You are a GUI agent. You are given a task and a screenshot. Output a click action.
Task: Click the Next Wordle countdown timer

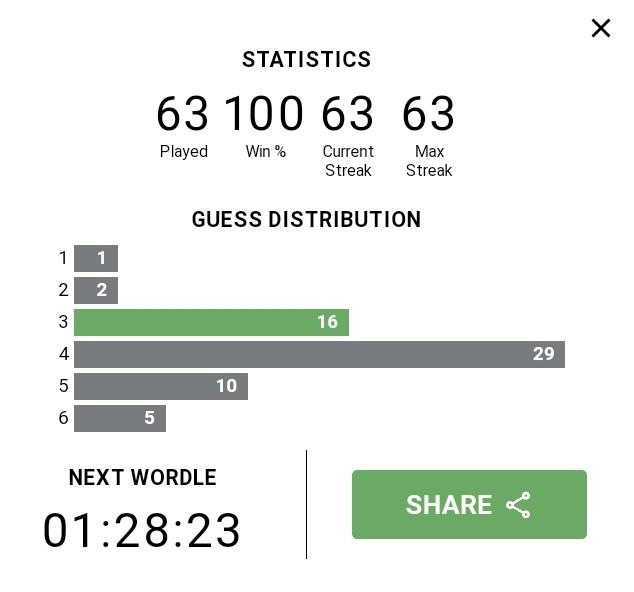coord(142,530)
